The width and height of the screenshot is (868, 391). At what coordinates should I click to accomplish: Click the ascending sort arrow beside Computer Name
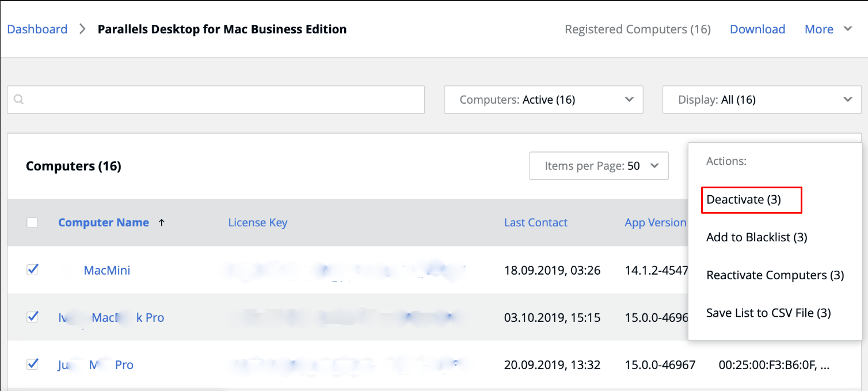pyautogui.click(x=162, y=223)
